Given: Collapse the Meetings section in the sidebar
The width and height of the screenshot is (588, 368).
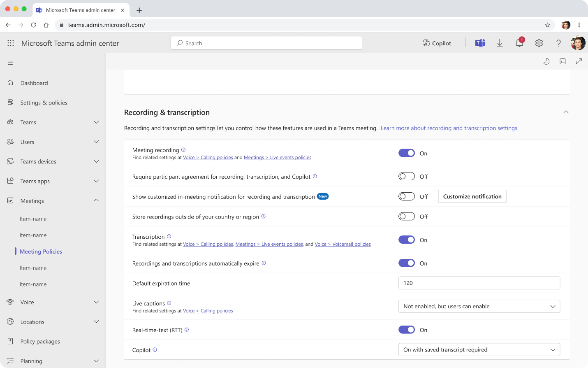Looking at the screenshot, I should coord(96,200).
